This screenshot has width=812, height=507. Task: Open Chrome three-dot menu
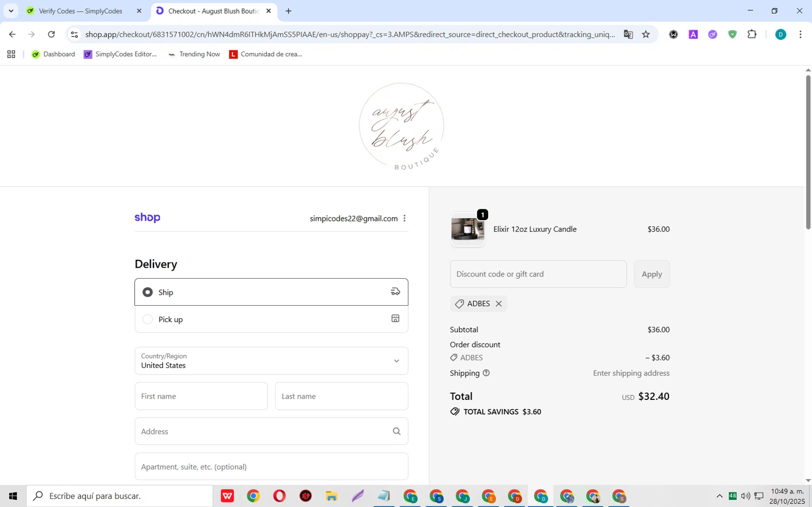[x=800, y=34]
